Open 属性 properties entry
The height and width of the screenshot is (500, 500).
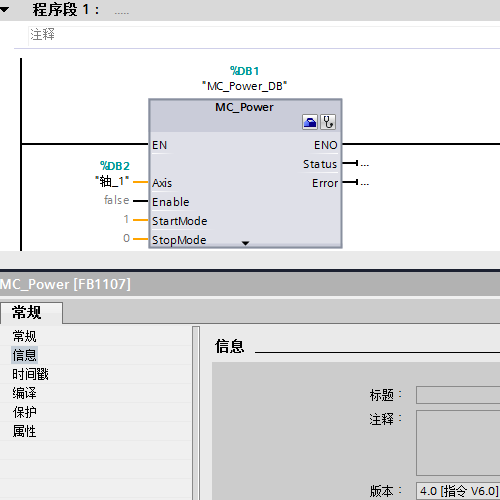24,431
